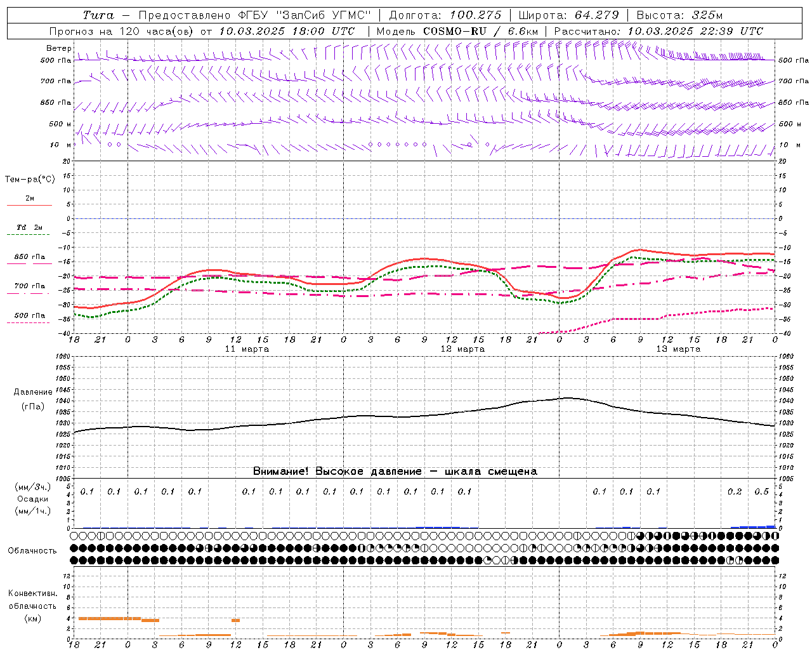Select the text Предоставлено ФГБУ "ЗапСиб УГМС"
This screenshot has height=650, width=812.
pyautogui.click(x=254, y=15)
